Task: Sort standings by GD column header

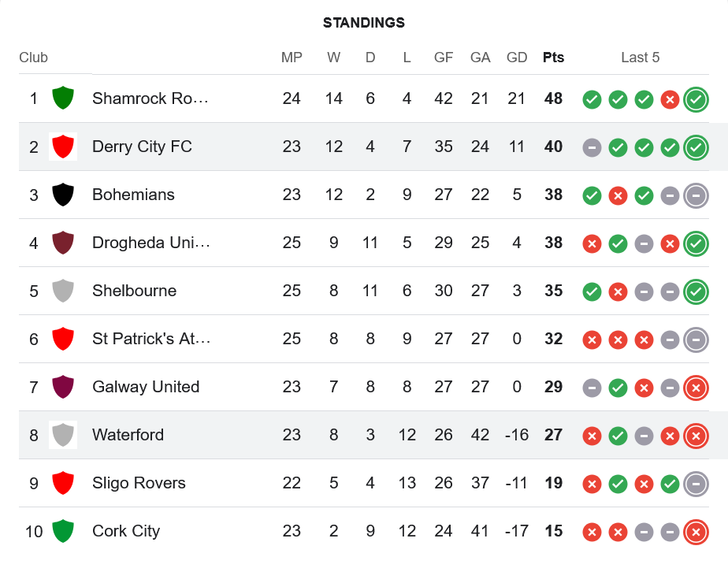Action: pyautogui.click(x=517, y=58)
